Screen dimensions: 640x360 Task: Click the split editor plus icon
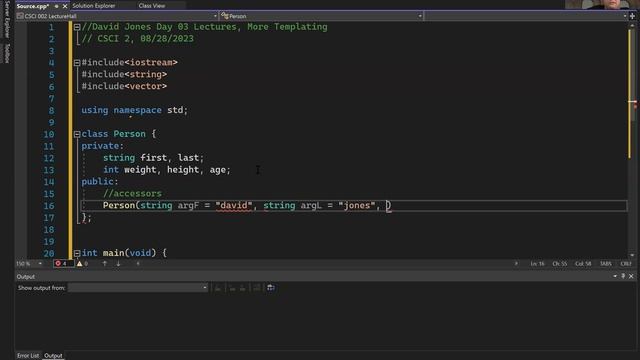point(632,16)
